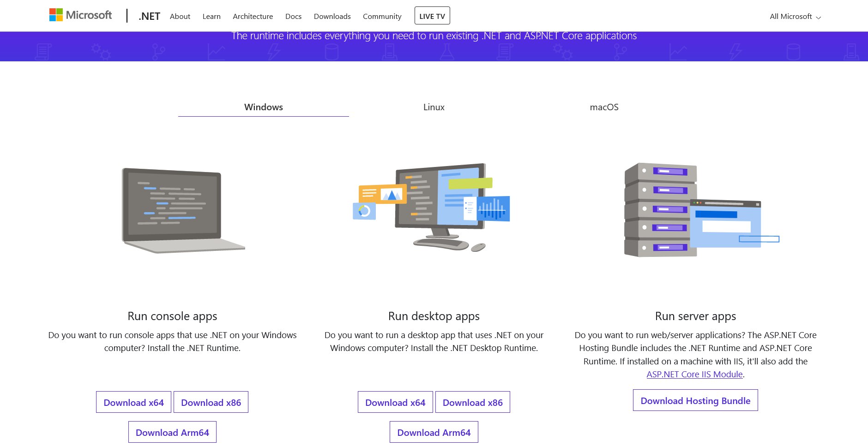Select the Windows tab

coord(264,107)
